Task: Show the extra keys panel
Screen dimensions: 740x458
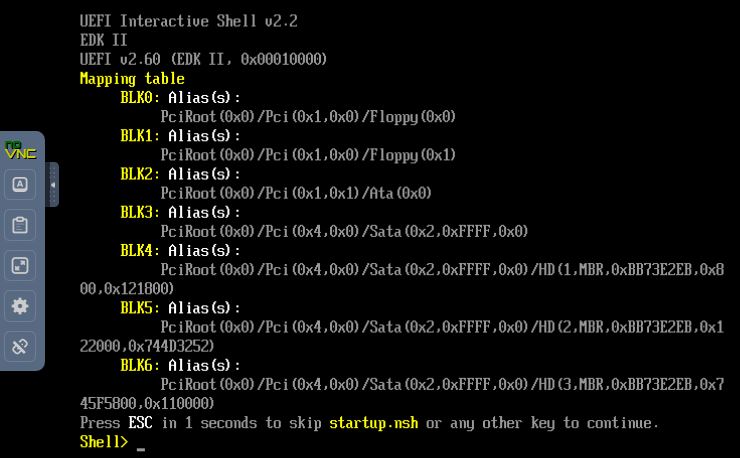Action: pyautogui.click(x=20, y=185)
